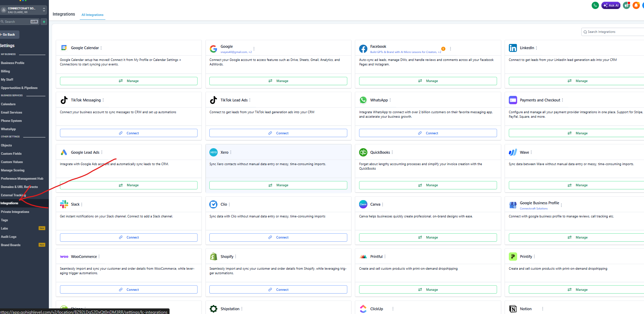
Task: Click the TikTok Lead Ads logo icon
Action: click(214, 100)
